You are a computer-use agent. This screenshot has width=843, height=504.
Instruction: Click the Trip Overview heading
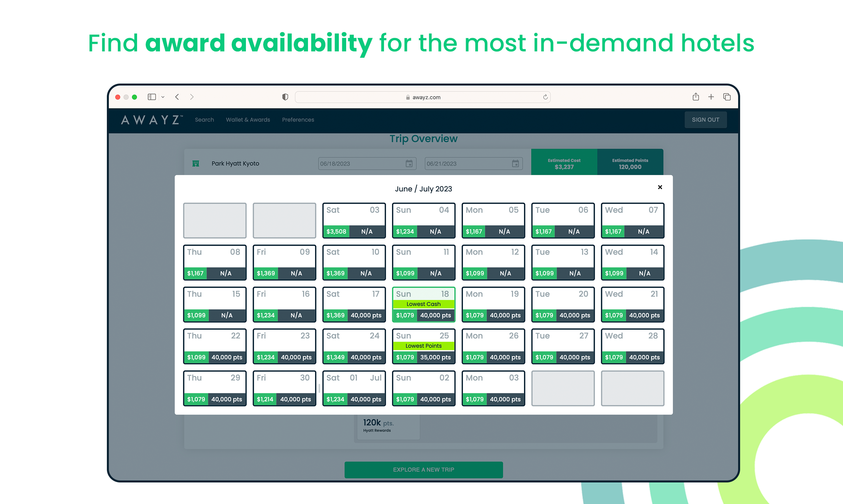[x=423, y=139]
